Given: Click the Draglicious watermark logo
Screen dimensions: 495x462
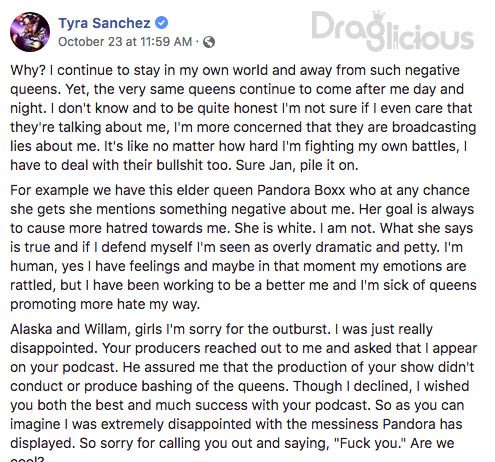Looking at the screenshot, I should point(393,31).
